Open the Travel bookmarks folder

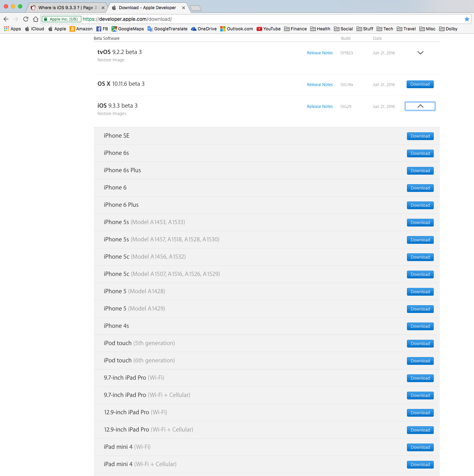(x=406, y=29)
